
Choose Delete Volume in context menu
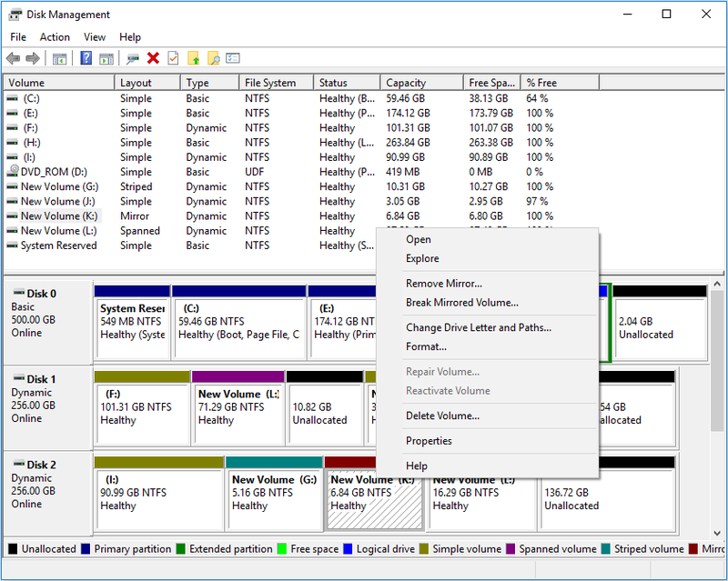point(442,416)
